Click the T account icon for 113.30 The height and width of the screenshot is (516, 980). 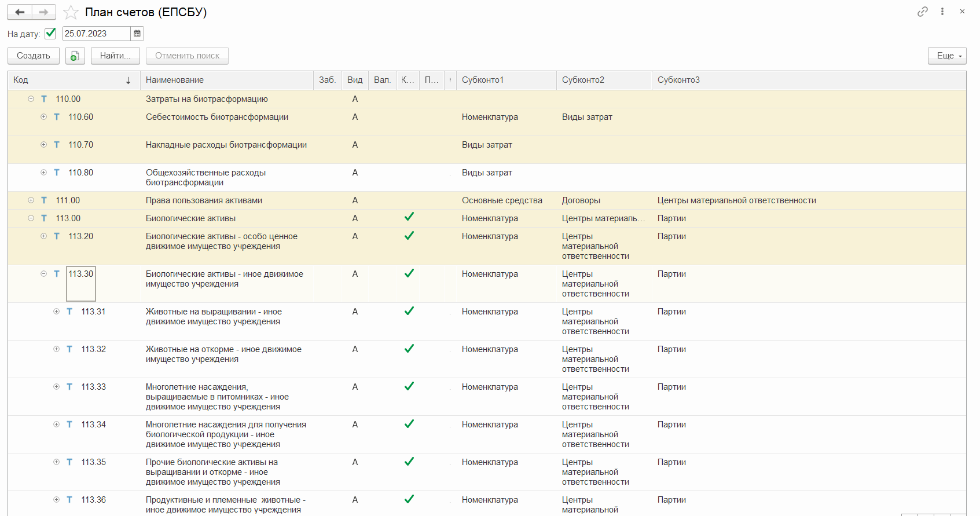pyautogui.click(x=57, y=274)
